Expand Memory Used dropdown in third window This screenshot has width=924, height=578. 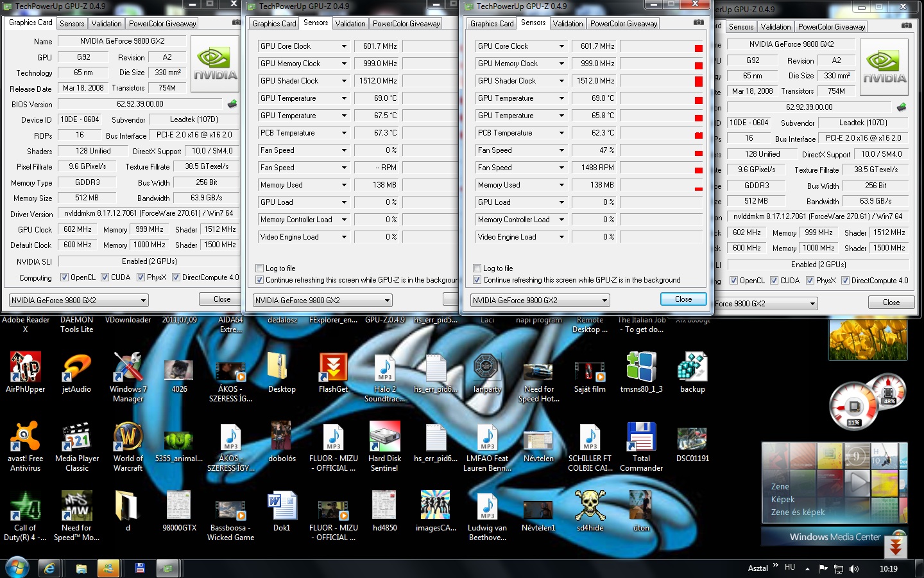[561, 185]
